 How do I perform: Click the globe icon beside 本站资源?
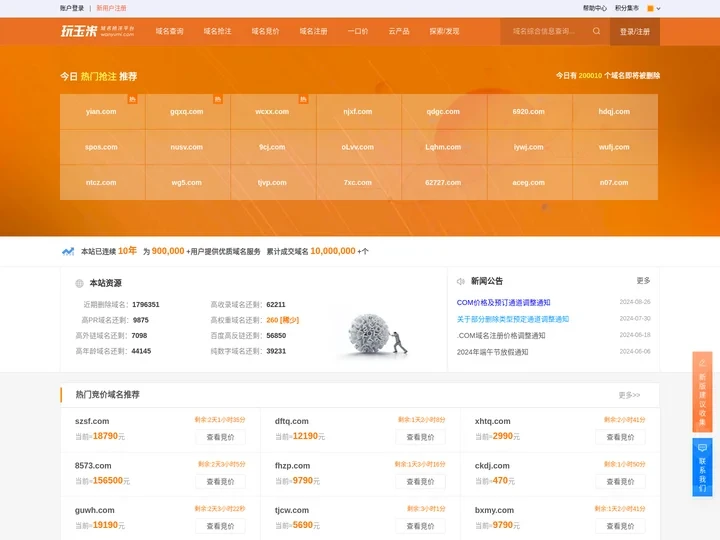[79, 283]
